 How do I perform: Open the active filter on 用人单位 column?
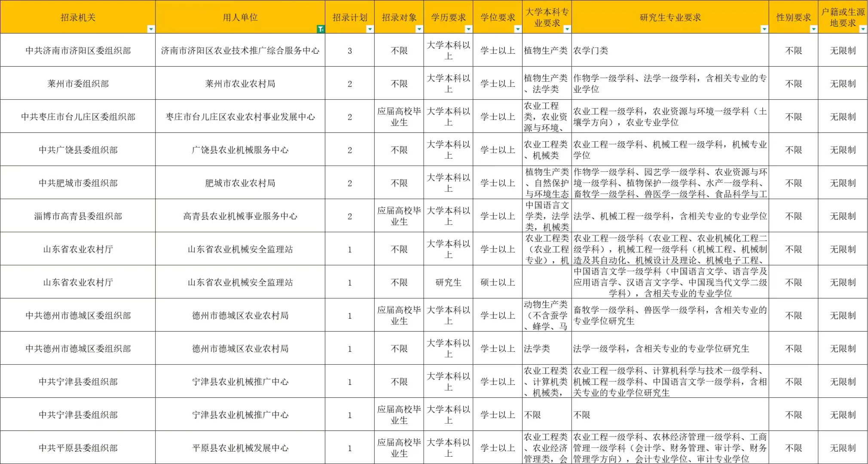click(x=321, y=29)
